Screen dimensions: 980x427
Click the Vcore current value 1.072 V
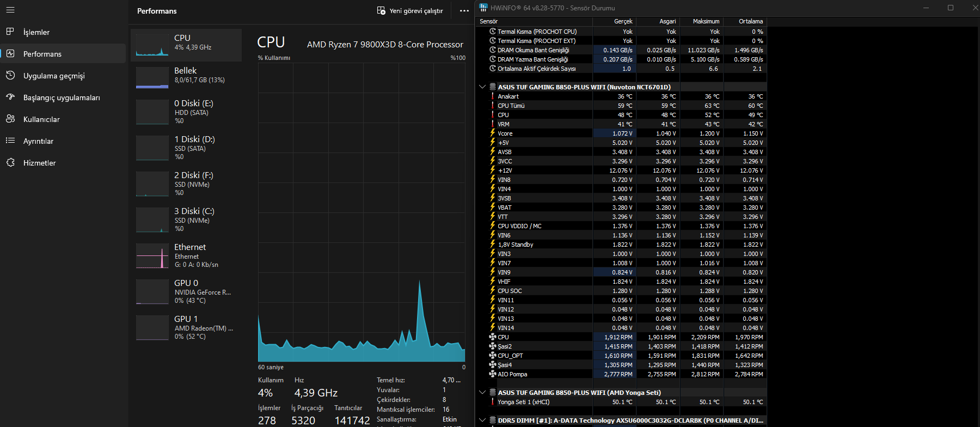pos(622,133)
